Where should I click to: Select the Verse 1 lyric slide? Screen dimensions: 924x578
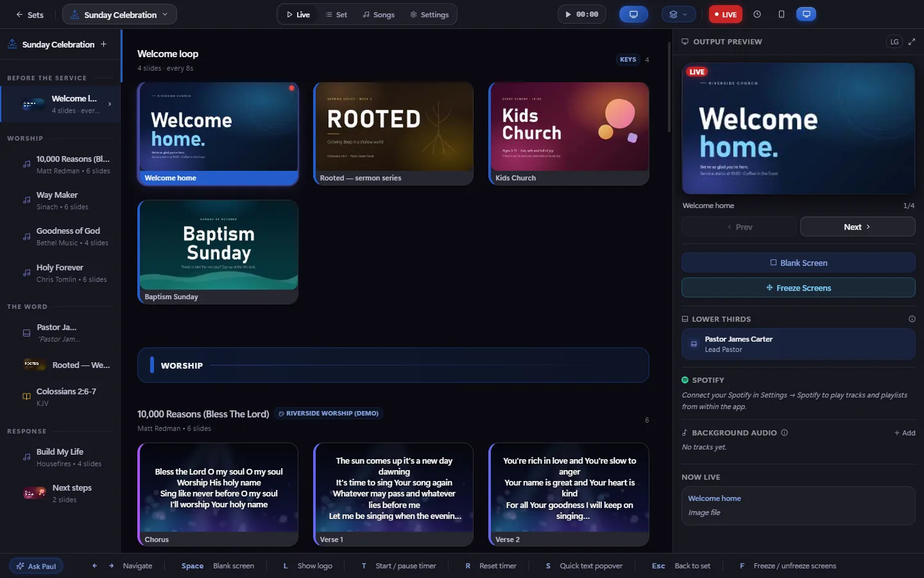tap(393, 495)
